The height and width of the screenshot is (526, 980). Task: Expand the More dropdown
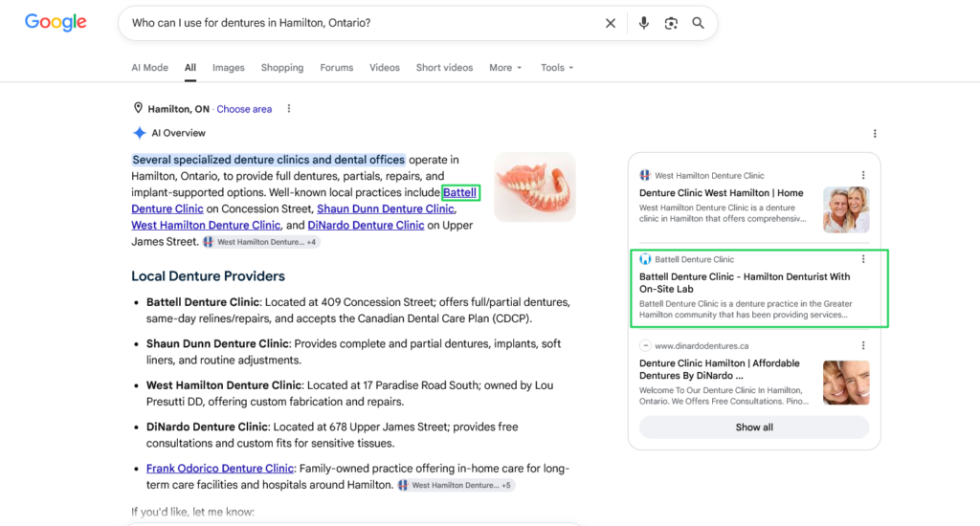tap(505, 68)
